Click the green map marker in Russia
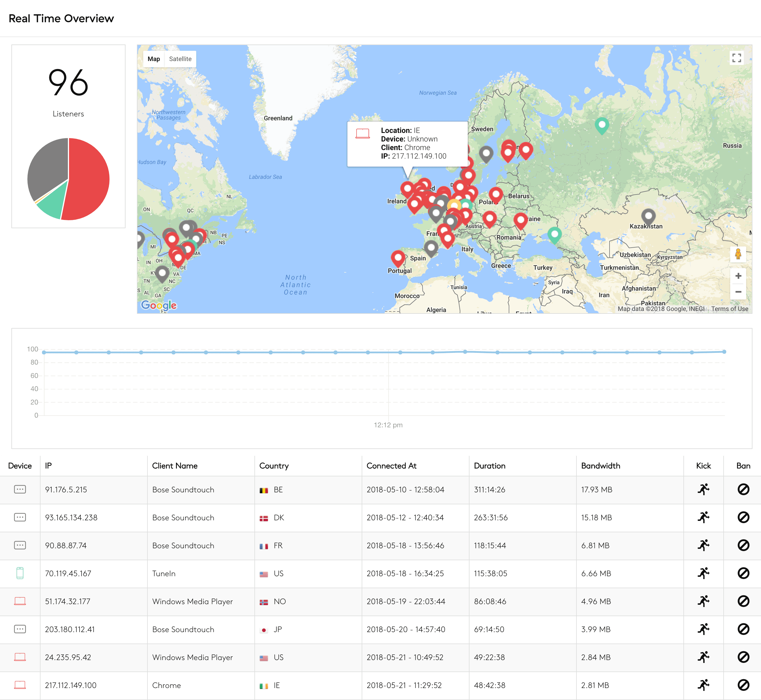This screenshot has height=700, width=761. [602, 125]
